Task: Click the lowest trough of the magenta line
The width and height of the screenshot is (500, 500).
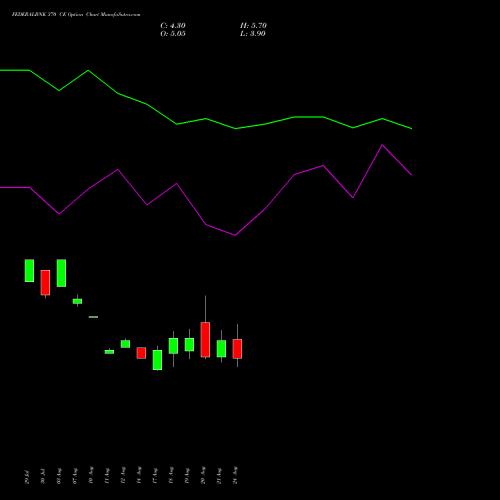Action: coord(235,235)
